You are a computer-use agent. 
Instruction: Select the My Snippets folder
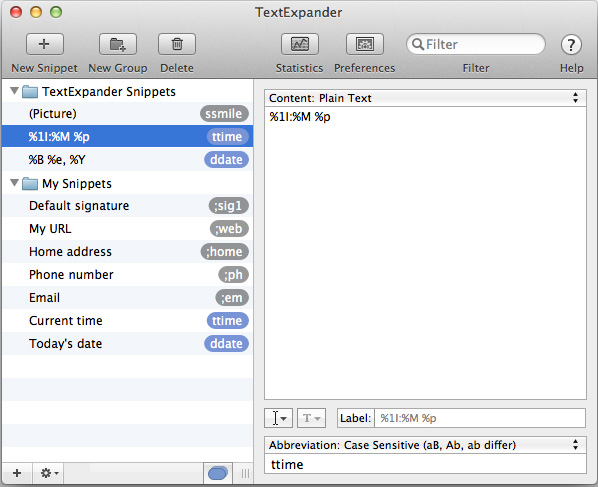click(67, 183)
